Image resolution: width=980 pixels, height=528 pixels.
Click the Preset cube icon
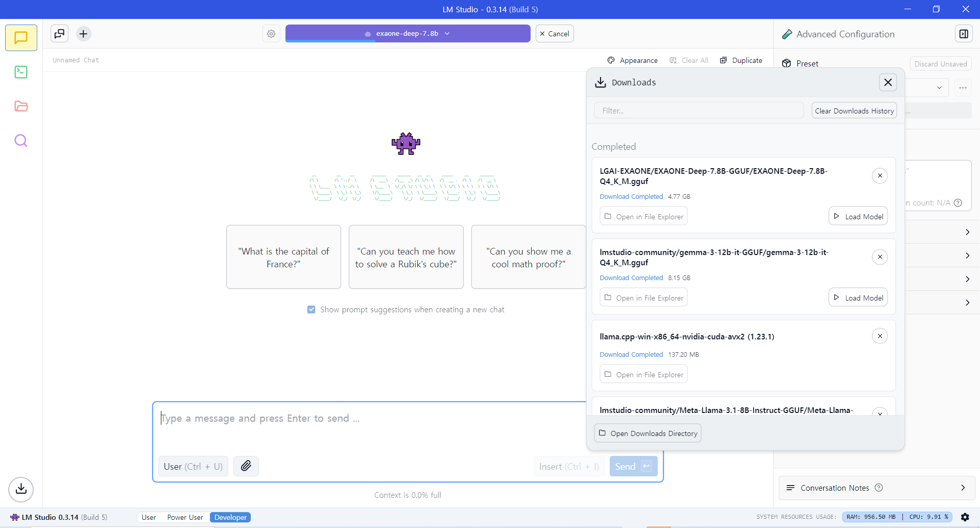click(x=786, y=63)
